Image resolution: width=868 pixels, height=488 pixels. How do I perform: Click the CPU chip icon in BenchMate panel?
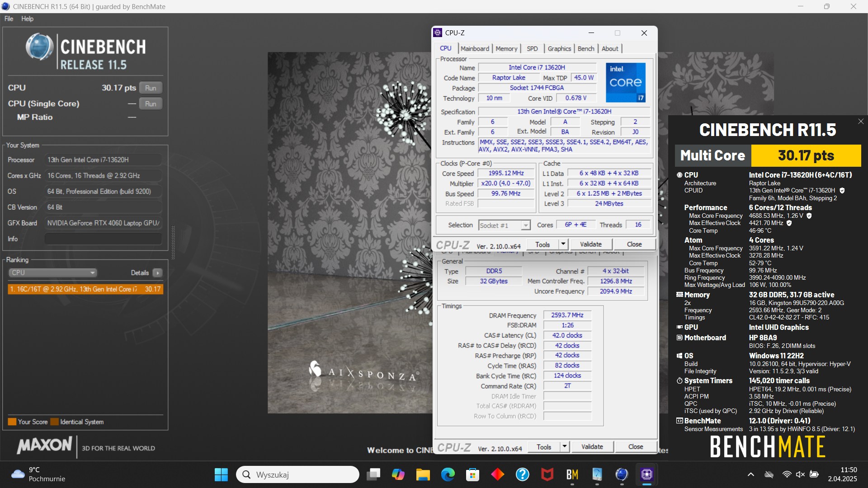[679, 175]
